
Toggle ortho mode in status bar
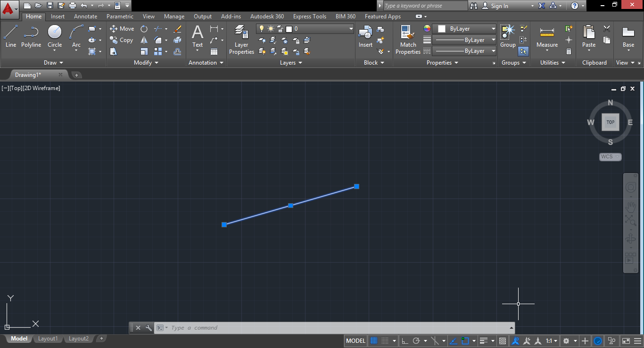tap(405, 341)
